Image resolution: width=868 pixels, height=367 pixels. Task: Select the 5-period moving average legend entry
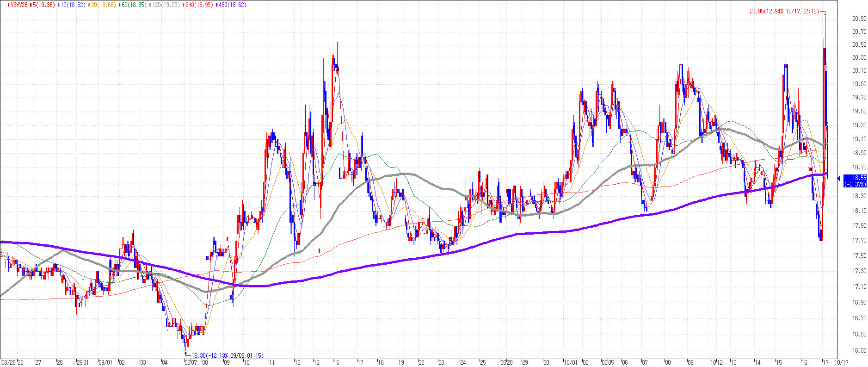pos(43,5)
